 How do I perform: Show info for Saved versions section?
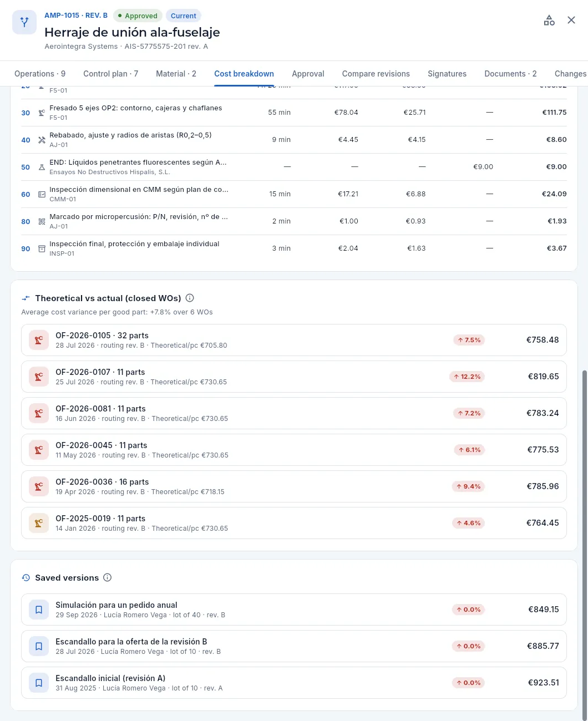(x=108, y=577)
